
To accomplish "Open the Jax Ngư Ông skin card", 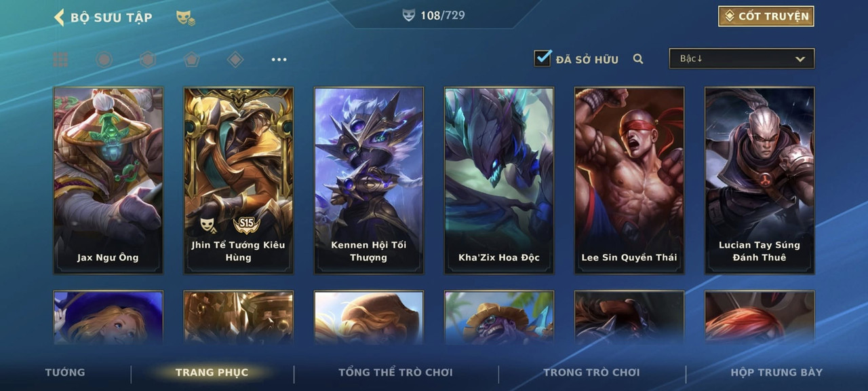I will [x=108, y=181].
